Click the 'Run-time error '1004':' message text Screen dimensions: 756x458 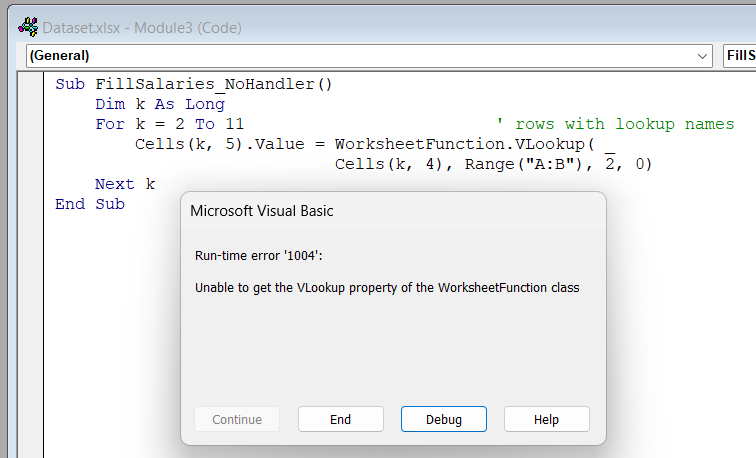pyautogui.click(x=258, y=256)
